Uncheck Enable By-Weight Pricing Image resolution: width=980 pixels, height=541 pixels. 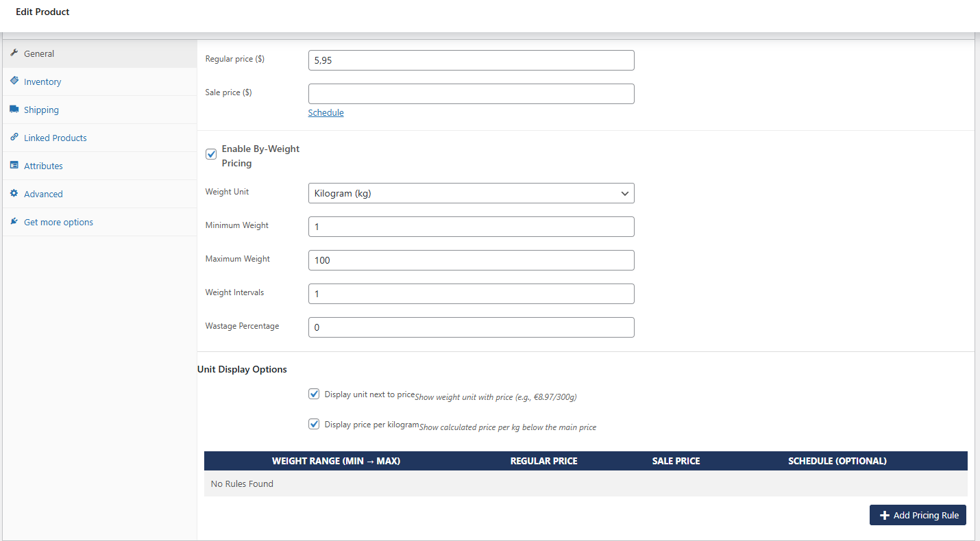(210, 154)
